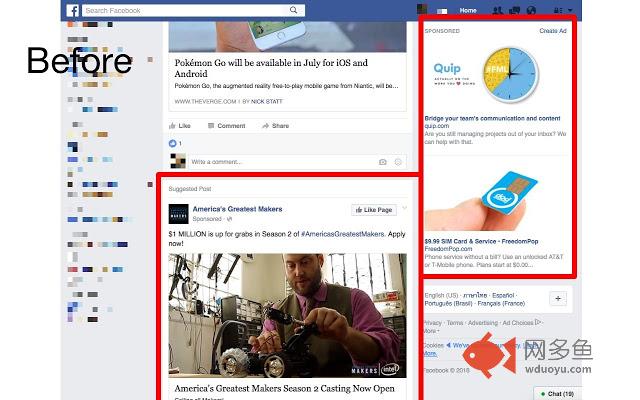Click the camera icon in comment box
This screenshot has height=400, width=640.
(x=382, y=162)
